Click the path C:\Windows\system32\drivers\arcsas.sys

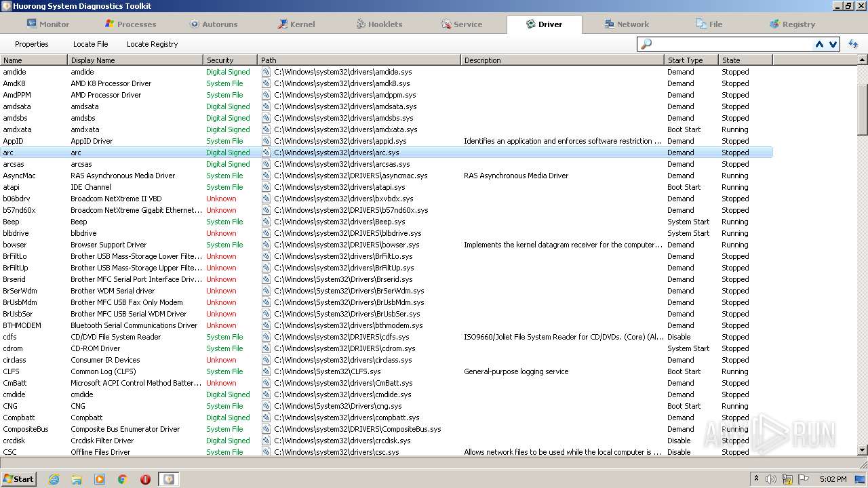click(342, 164)
